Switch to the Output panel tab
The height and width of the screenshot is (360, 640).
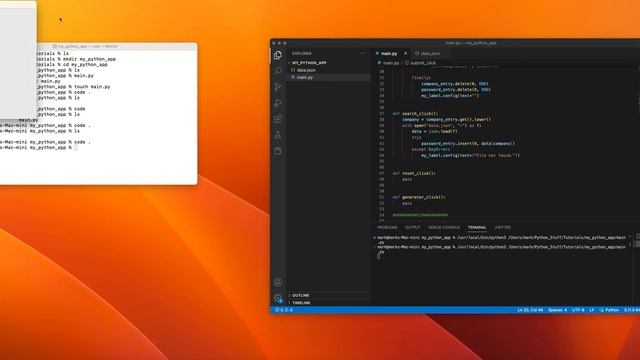(412, 227)
